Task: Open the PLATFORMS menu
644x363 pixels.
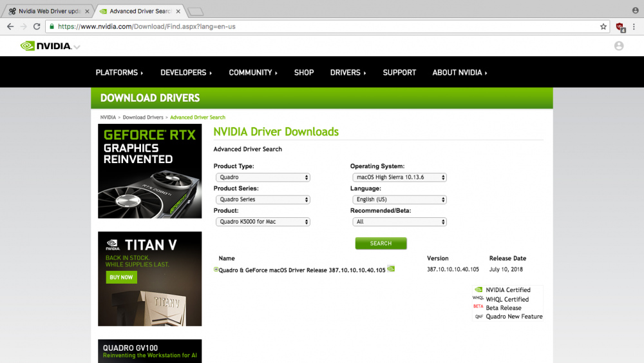Action: tap(120, 73)
